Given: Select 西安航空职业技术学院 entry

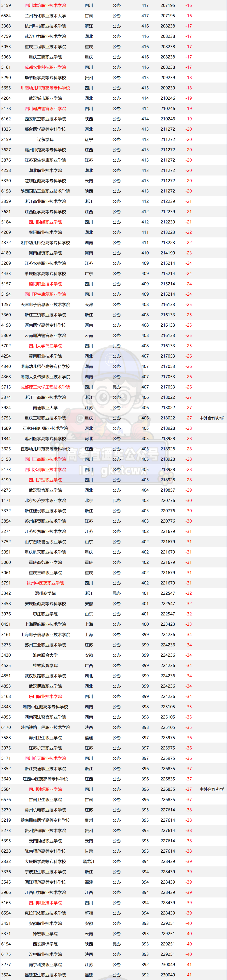Looking at the screenshot, I should (x=45, y=119).
